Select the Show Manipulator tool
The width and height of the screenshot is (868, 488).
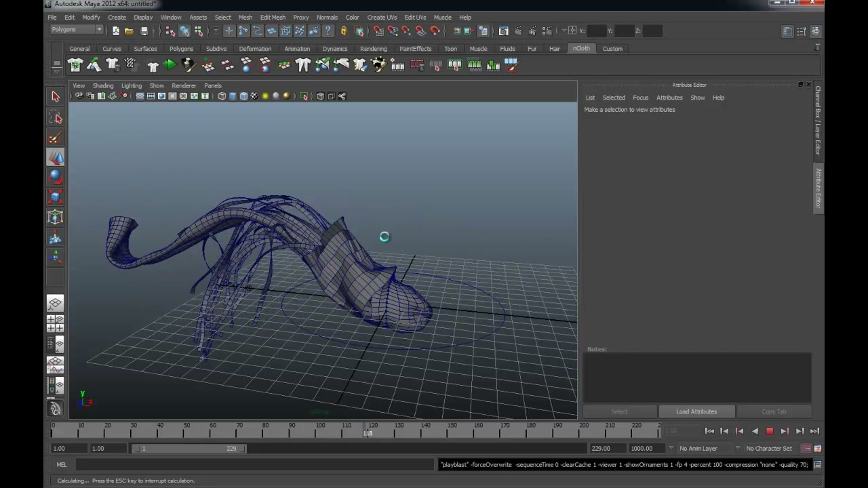coord(56,257)
